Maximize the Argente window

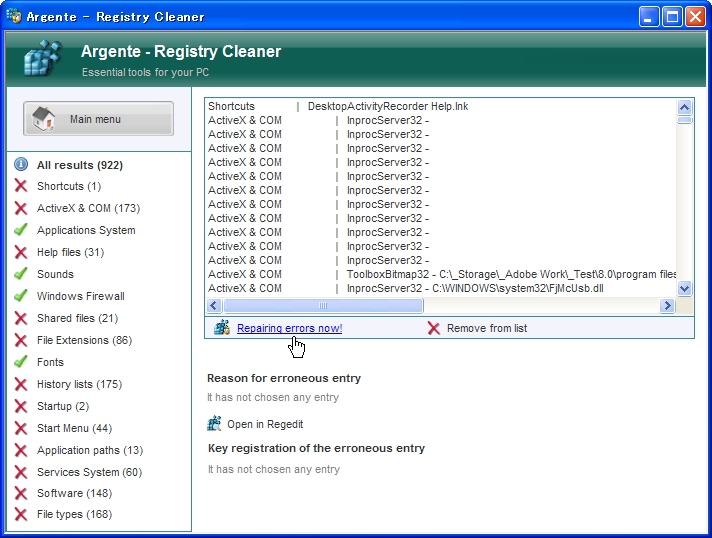672,17
